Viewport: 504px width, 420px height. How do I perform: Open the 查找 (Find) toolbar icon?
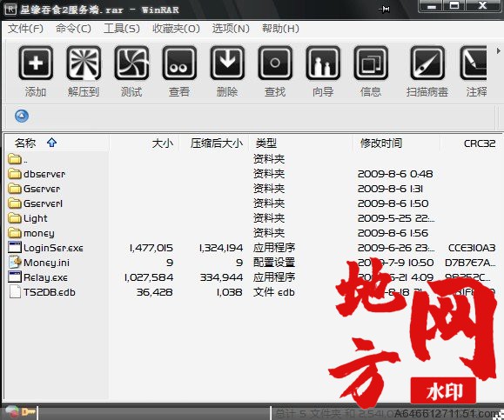click(x=275, y=63)
